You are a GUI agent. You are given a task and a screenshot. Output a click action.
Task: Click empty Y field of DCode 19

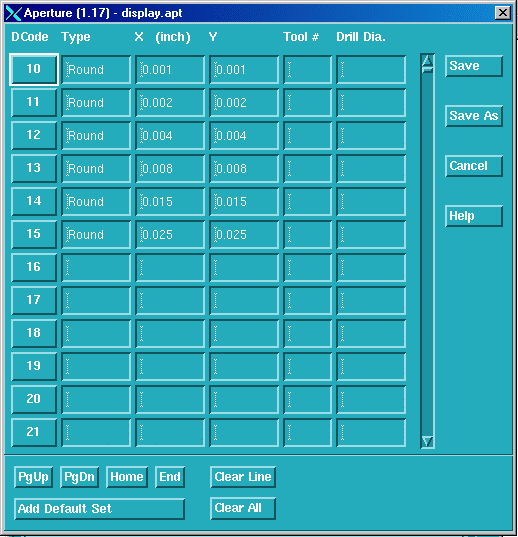(244, 366)
